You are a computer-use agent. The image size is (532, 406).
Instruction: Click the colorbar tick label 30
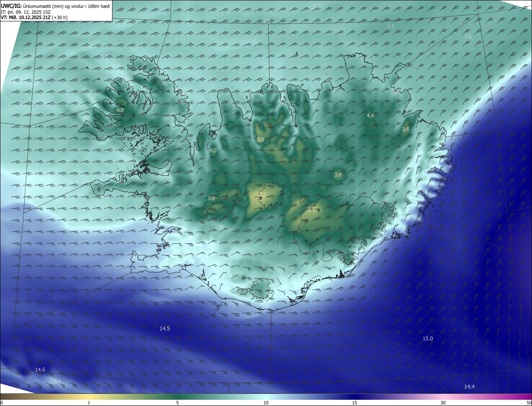[x=443, y=403]
